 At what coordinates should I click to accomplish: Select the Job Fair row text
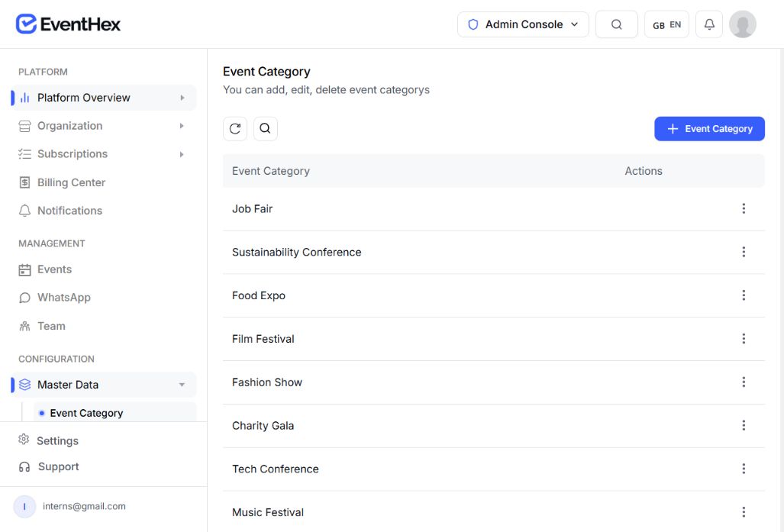click(x=253, y=209)
